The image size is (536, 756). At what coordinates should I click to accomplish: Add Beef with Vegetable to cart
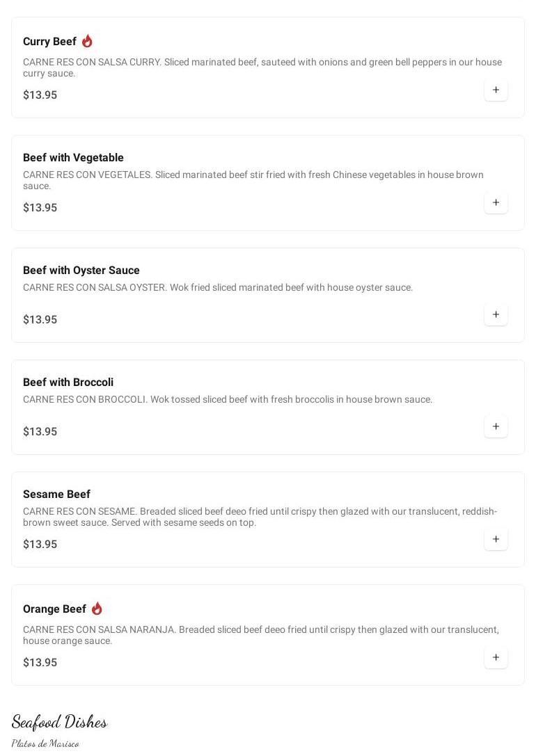(496, 202)
